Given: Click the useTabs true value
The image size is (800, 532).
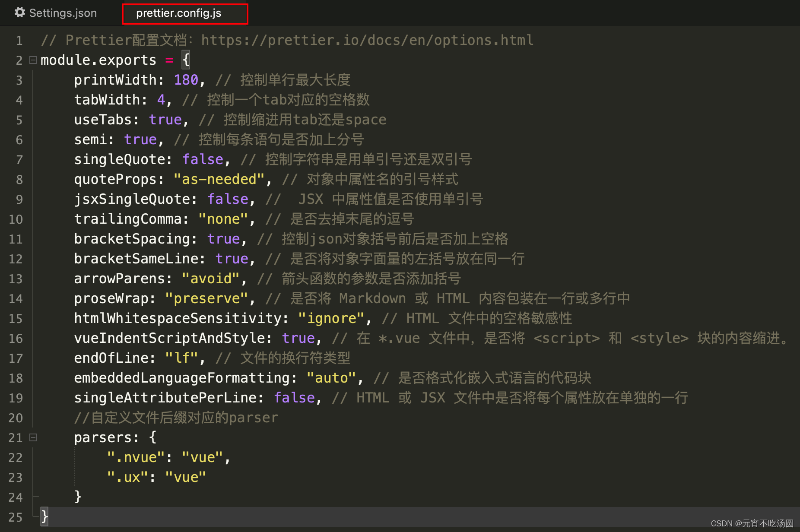Looking at the screenshot, I should (x=165, y=120).
